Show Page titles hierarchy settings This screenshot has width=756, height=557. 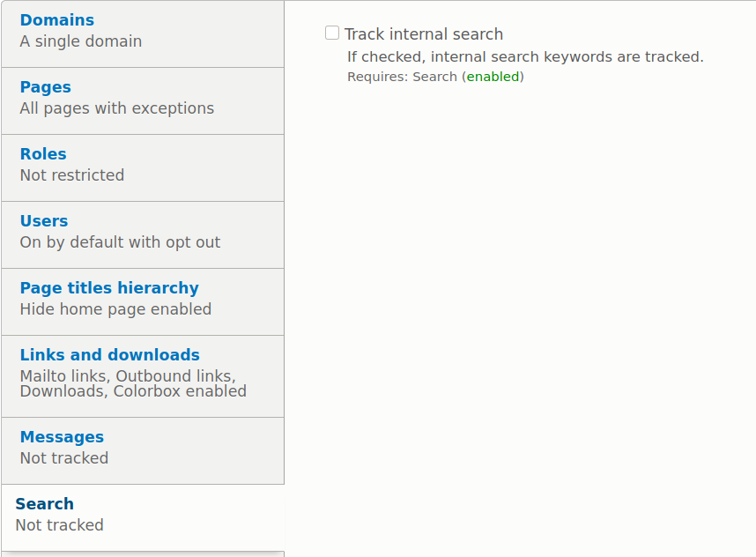click(109, 288)
